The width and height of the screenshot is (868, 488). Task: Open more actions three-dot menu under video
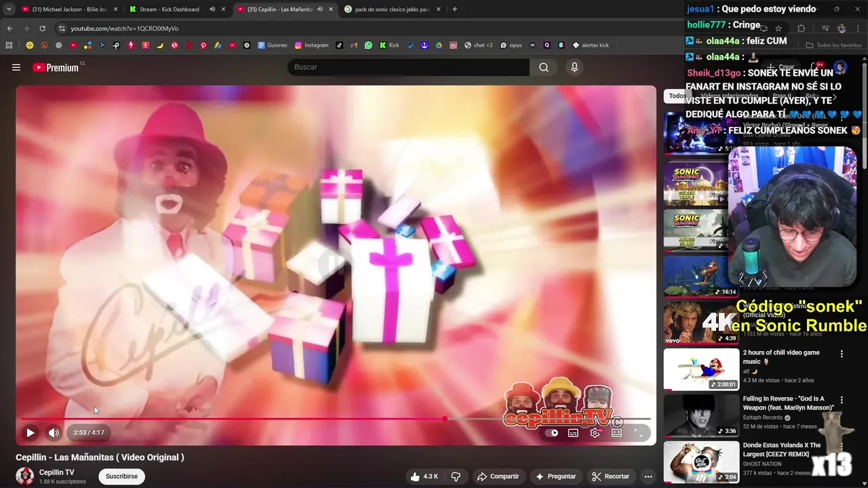coord(648,476)
